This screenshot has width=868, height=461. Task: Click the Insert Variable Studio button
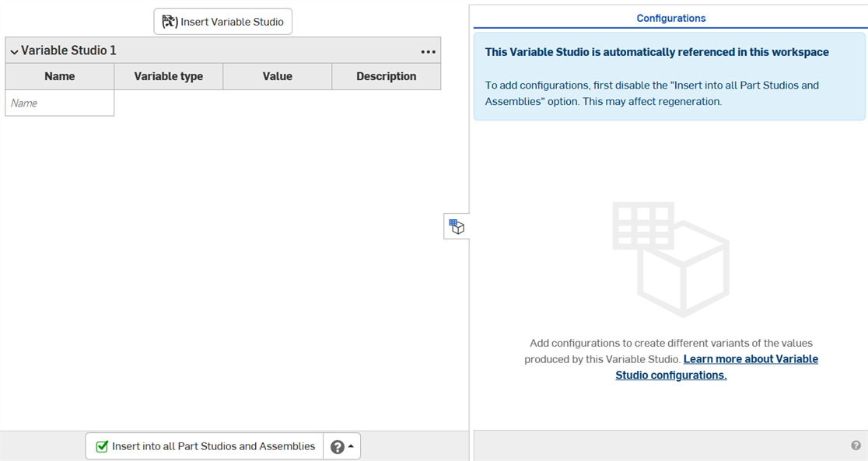pyautogui.click(x=222, y=21)
